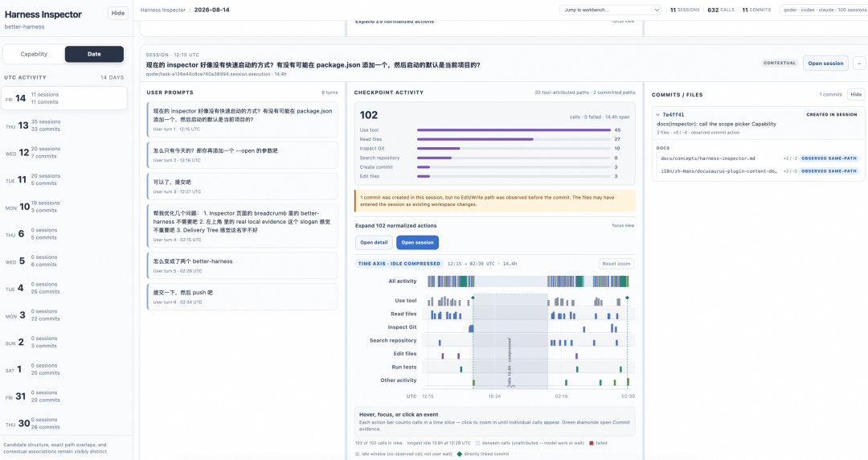Viewport: 868px width, 460px height.
Task: Open user turn 4 prompt about breadcrumb
Action: coord(243,225)
